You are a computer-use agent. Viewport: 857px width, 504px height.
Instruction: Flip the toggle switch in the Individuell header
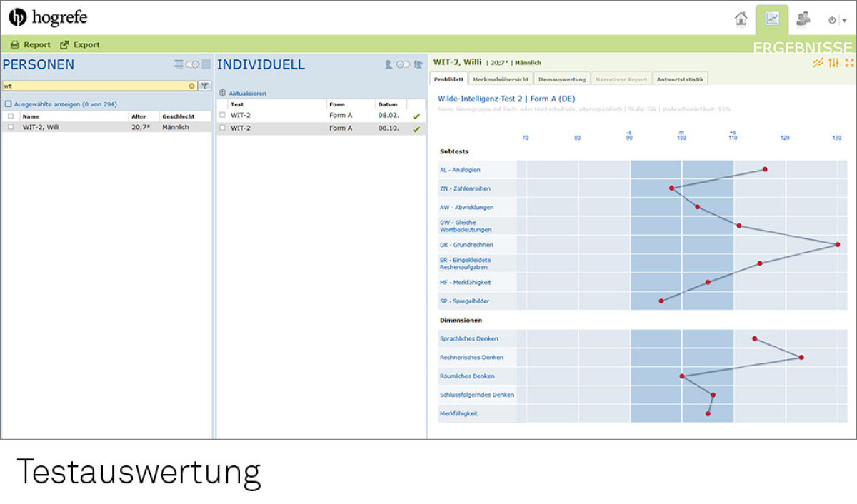401,64
